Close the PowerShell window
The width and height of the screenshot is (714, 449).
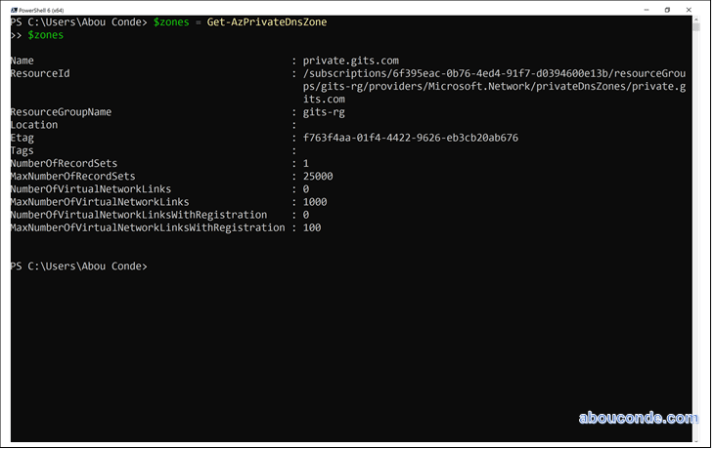pyautogui.click(x=692, y=9)
